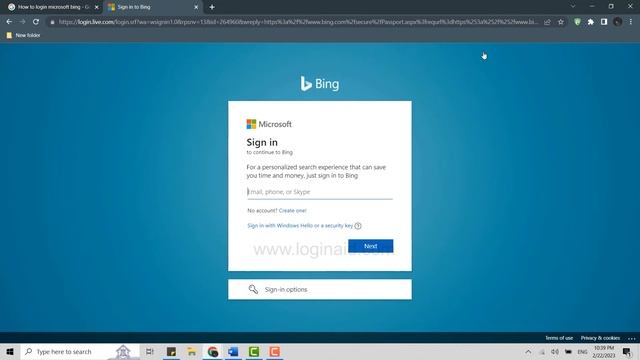
Task: Click the Type here to search box
Action: pos(80,352)
